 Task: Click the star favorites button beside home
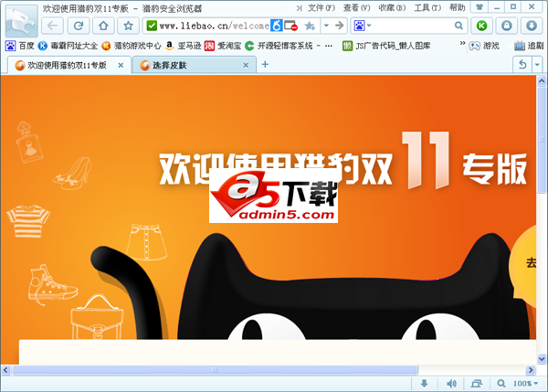pos(128,26)
